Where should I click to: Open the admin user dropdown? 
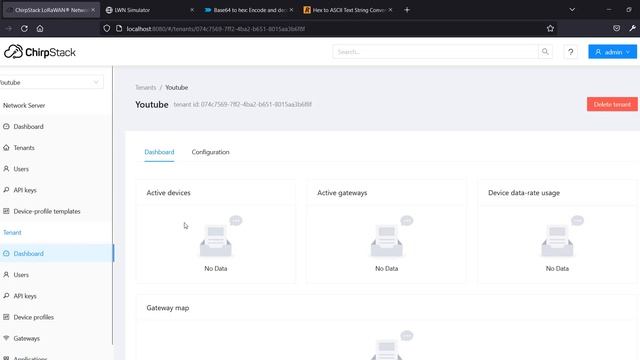pos(612,52)
